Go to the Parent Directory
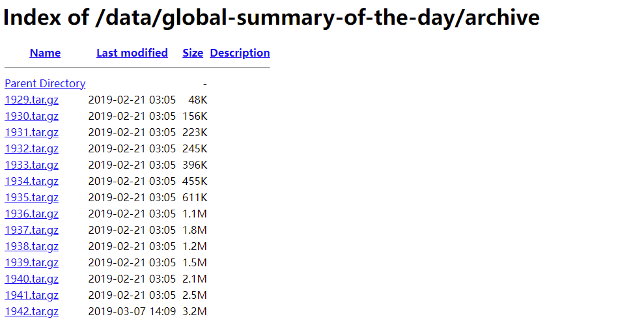The width and height of the screenshot is (644, 321). click(45, 83)
